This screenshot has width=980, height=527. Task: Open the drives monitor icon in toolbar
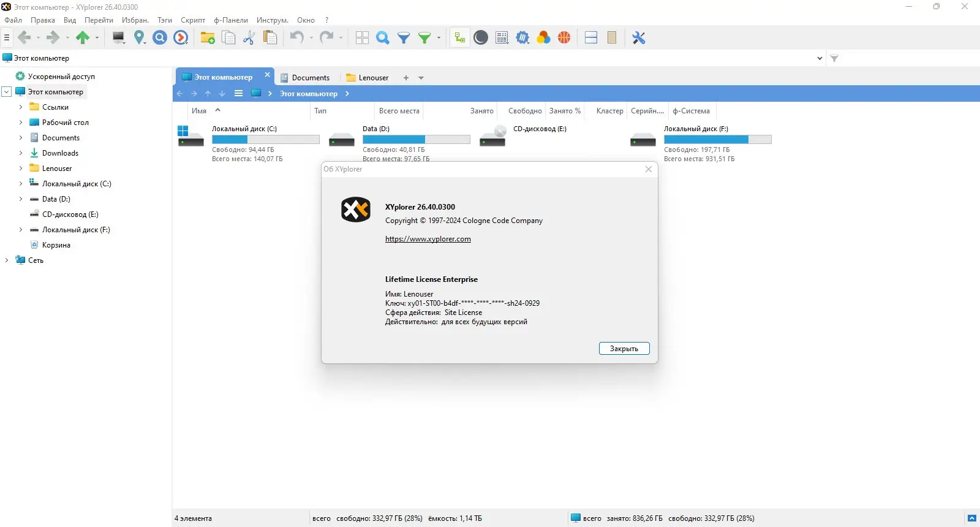[119, 38]
